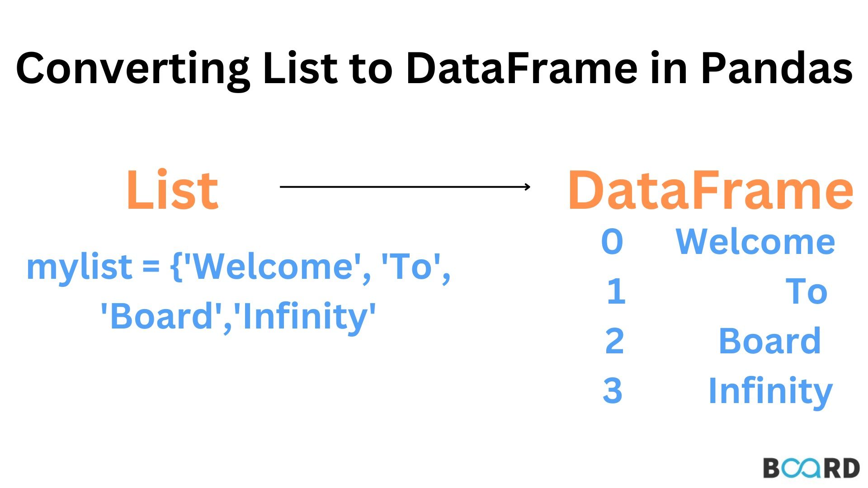This screenshot has width=868, height=488.
Task: Click the infinity symbol inside the BOARD logo
Action: tap(801, 468)
